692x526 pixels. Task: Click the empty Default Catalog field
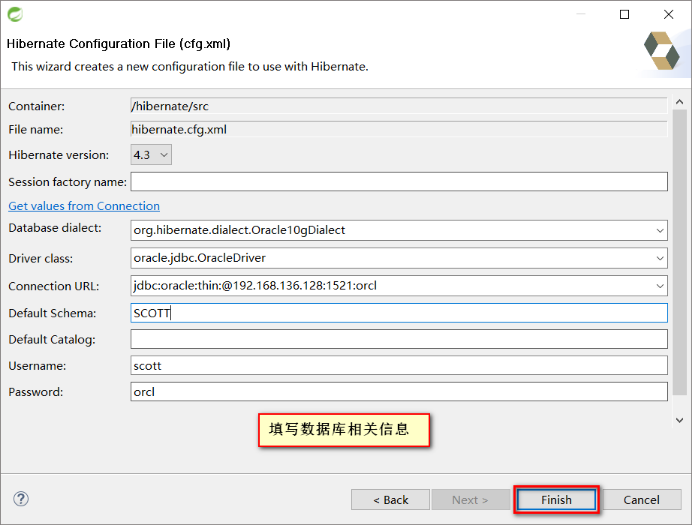click(x=399, y=339)
